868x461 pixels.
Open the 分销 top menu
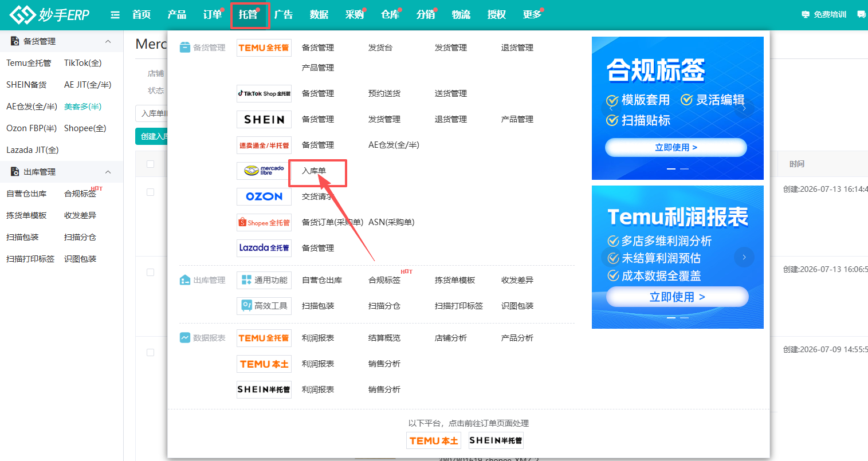click(426, 15)
